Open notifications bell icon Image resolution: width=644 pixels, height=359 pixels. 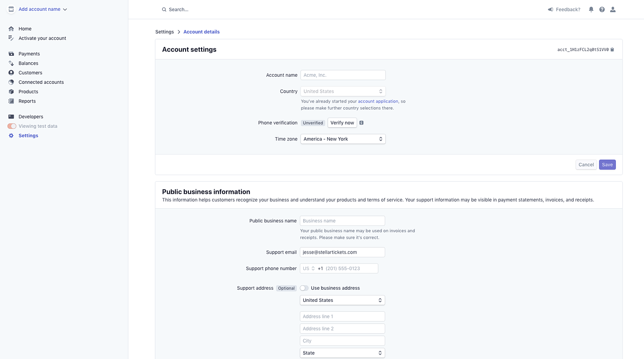(x=591, y=9)
